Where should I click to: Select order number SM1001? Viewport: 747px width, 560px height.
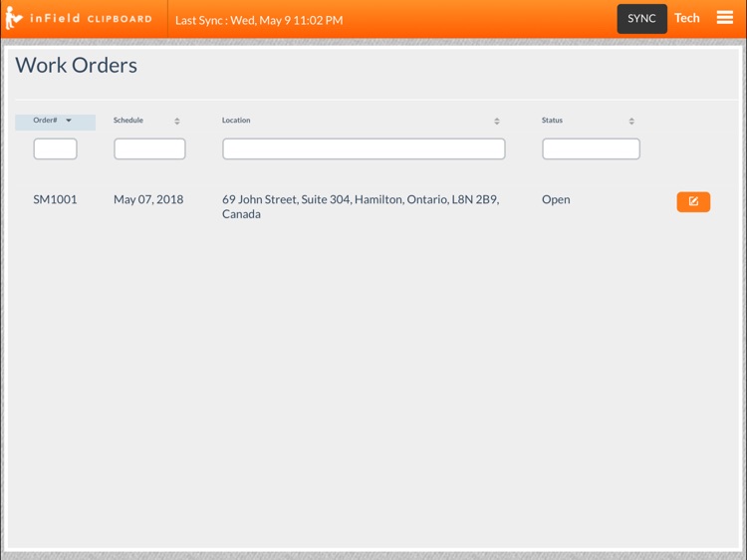[x=55, y=199]
